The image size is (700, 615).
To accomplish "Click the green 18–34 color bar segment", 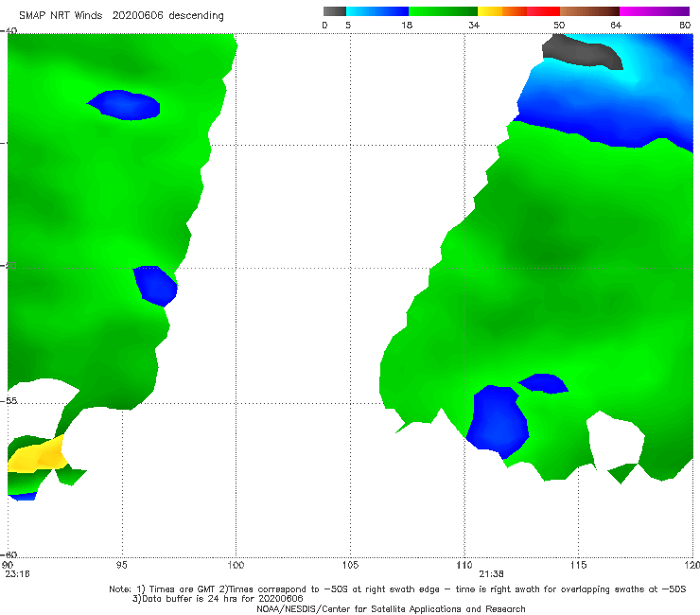I will point(443,11).
